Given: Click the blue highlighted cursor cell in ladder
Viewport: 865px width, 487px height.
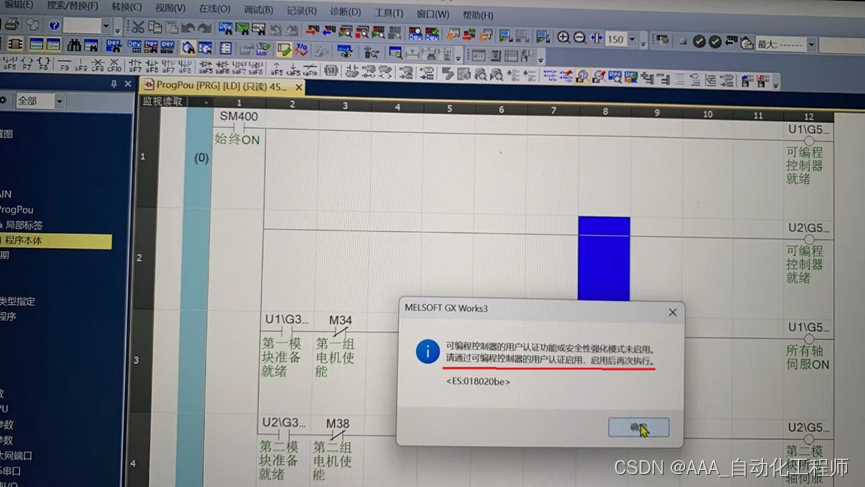Looking at the screenshot, I should pyautogui.click(x=604, y=258).
